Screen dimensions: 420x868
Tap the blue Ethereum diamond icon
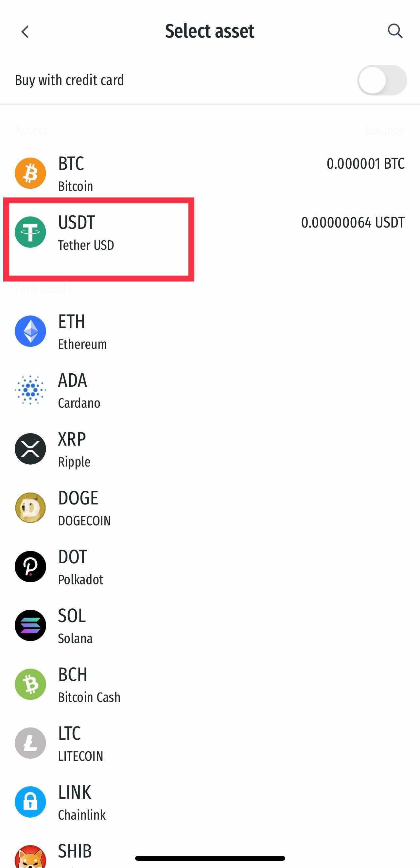pyautogui.click(x=30, y=331)
